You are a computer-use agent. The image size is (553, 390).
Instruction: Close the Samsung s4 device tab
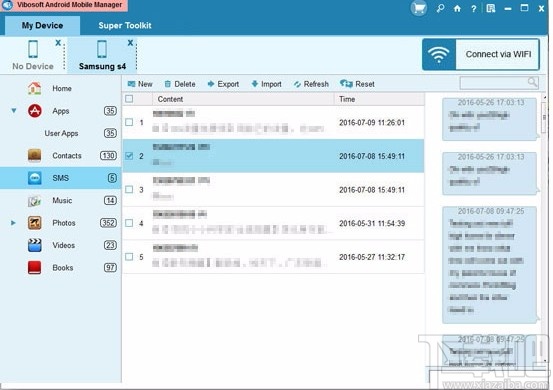[x=130, y=43]
